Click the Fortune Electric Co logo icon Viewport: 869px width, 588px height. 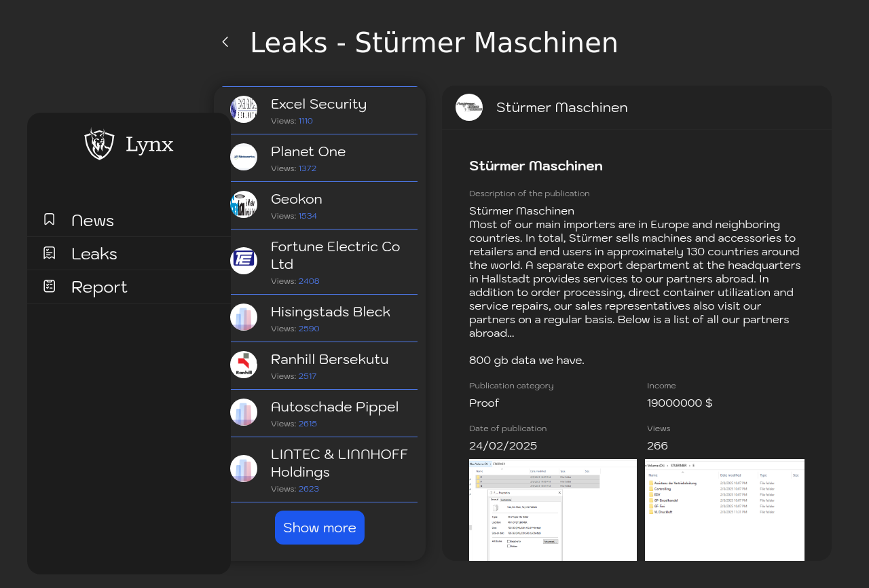coord(244,261)
